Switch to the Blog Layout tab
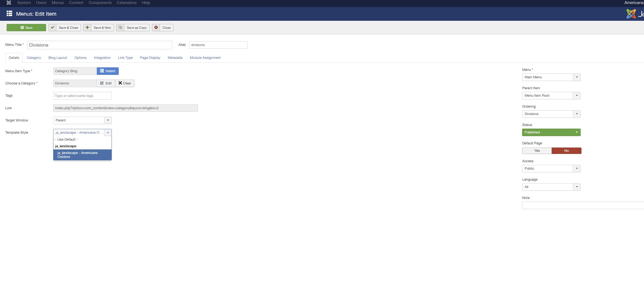 pos(57,58)
